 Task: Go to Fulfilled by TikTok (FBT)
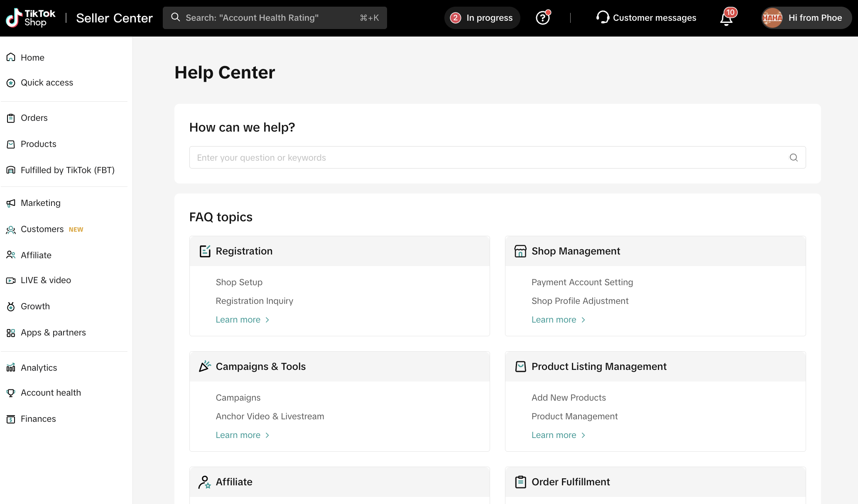point(67,170)
